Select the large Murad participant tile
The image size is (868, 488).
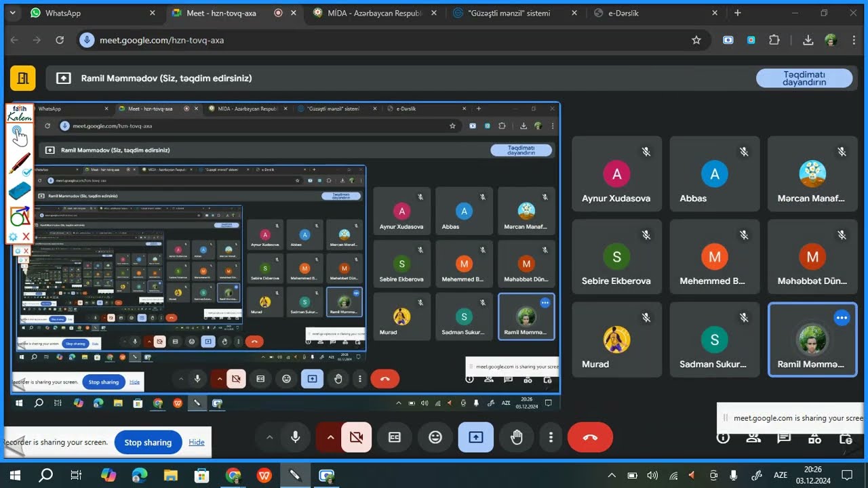(616, 340)
